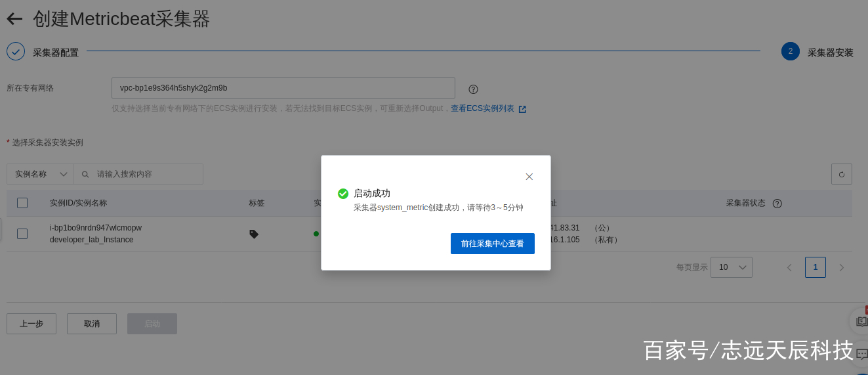Viewport: 868px width, 375px height.
Task: Click the disabled 启动 button
Action: coord(152,324)
